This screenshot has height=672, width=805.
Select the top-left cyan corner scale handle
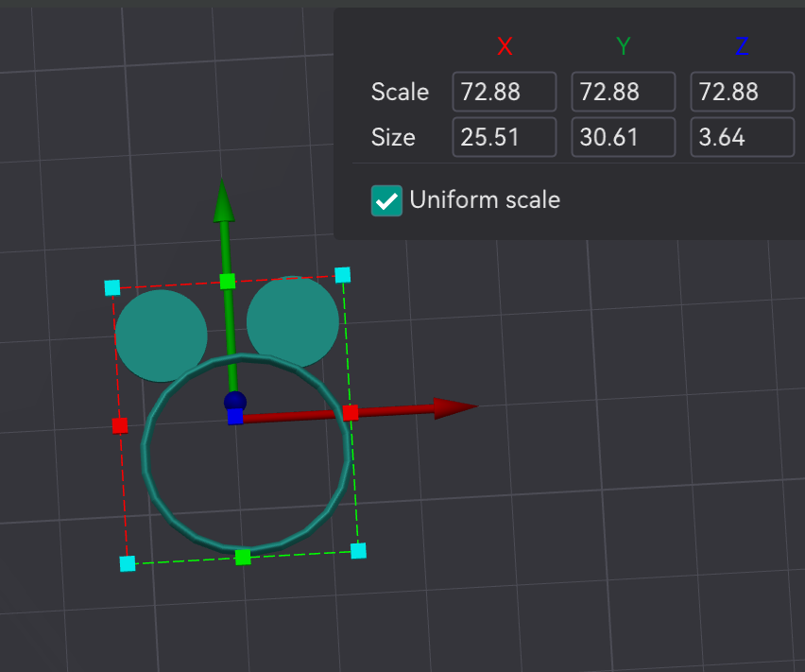point(112,288)
